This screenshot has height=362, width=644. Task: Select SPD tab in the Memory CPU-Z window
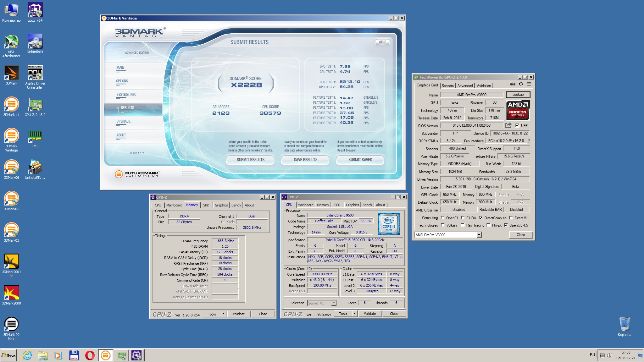click(x=206, y=205)
